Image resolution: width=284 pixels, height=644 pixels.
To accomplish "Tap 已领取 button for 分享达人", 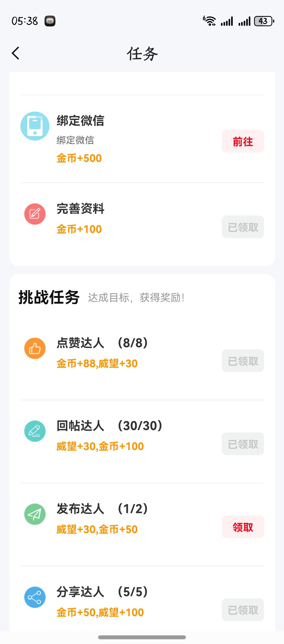I will (x=243, y=610).
